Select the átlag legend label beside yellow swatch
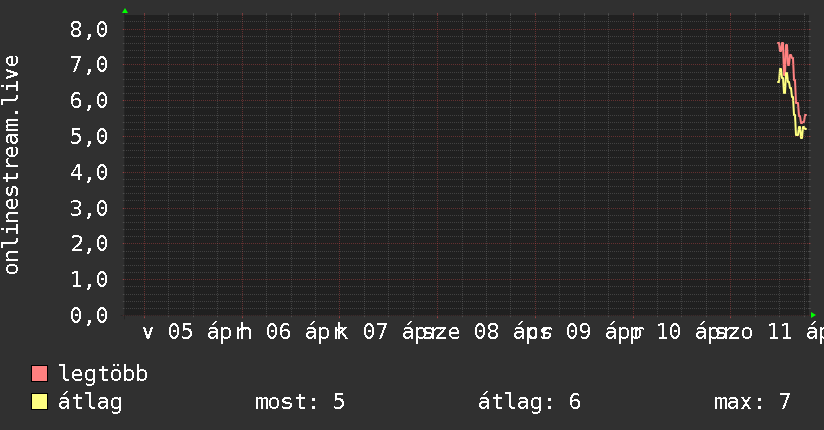 pyautogui.click(x=90, y=402)
